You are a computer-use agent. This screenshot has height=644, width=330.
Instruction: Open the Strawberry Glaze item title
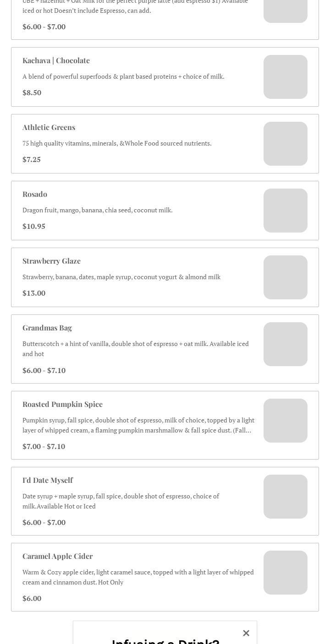click(51, 261)
